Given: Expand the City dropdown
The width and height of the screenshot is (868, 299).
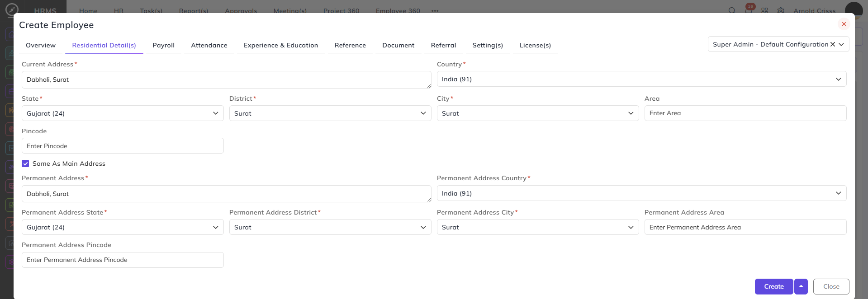Looking at the screenshot, I should [538, 113].
